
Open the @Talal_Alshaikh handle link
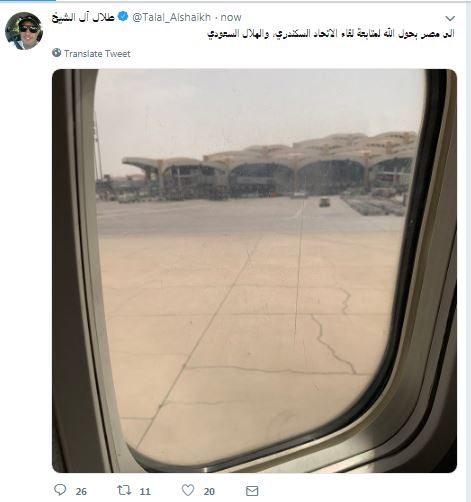(171, 17)
